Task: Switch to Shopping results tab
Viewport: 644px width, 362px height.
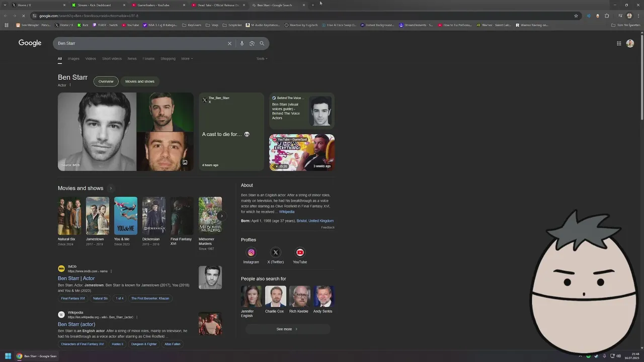Action: pos(168,58)
